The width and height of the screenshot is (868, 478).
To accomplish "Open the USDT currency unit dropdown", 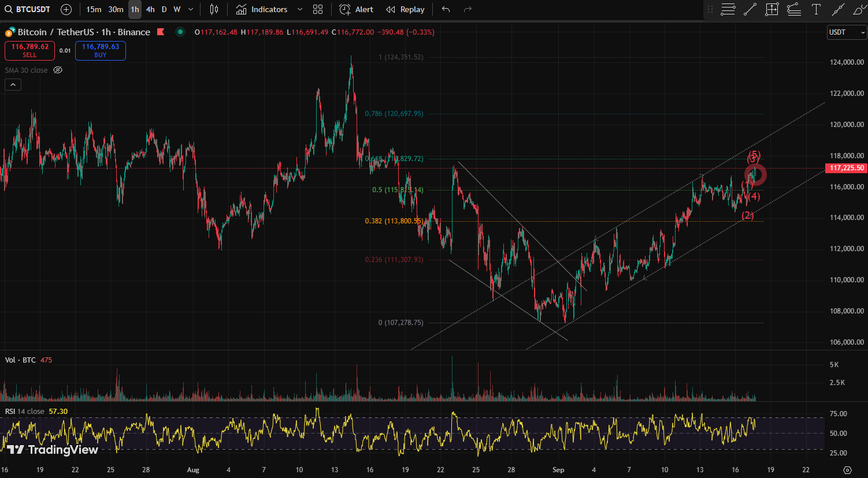I will click(846, 32).
